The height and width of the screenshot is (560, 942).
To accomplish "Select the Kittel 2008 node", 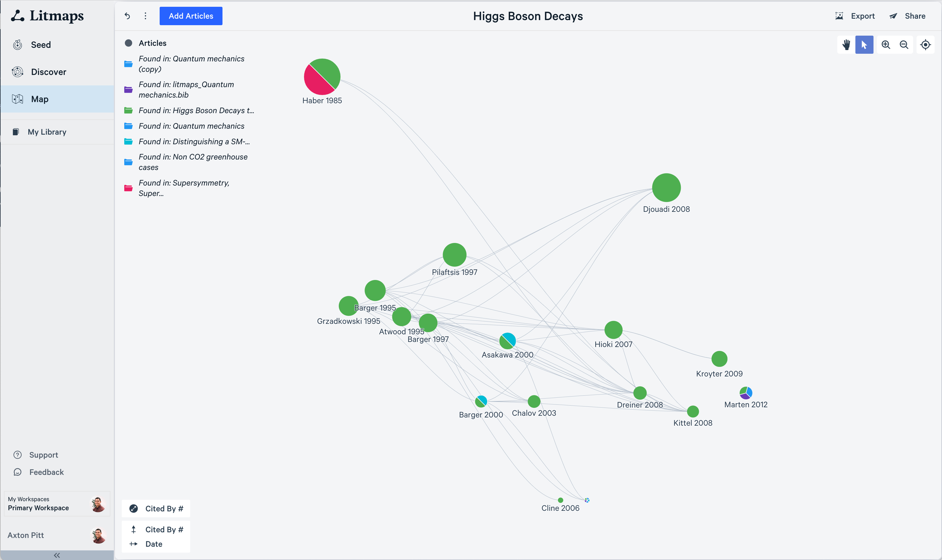I will click(693, 411).
